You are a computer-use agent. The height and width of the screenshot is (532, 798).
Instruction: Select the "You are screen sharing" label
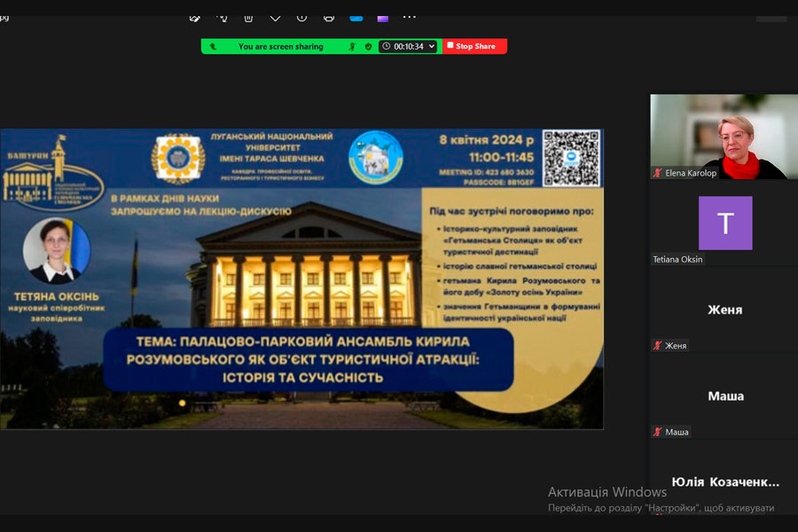(x=280, y=46)
